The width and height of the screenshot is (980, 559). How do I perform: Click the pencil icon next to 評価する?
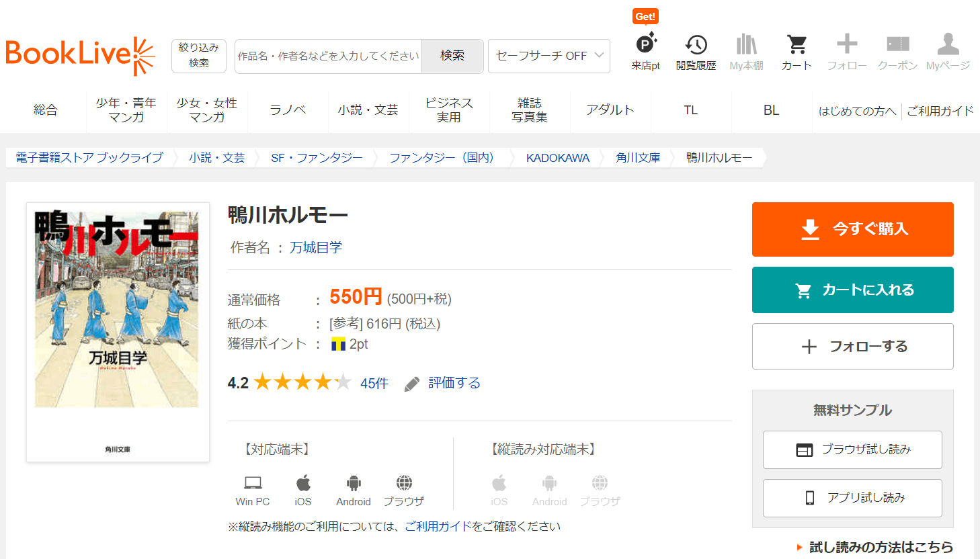point(412,384)
